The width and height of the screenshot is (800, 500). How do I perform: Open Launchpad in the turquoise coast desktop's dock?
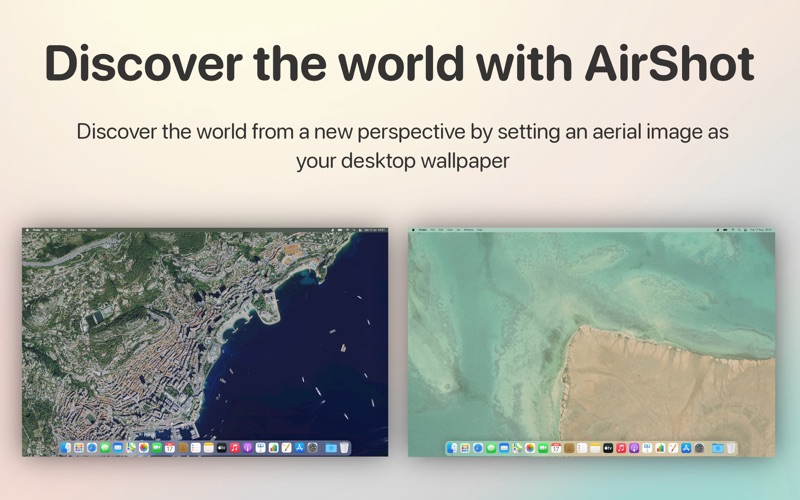[465, 448]
